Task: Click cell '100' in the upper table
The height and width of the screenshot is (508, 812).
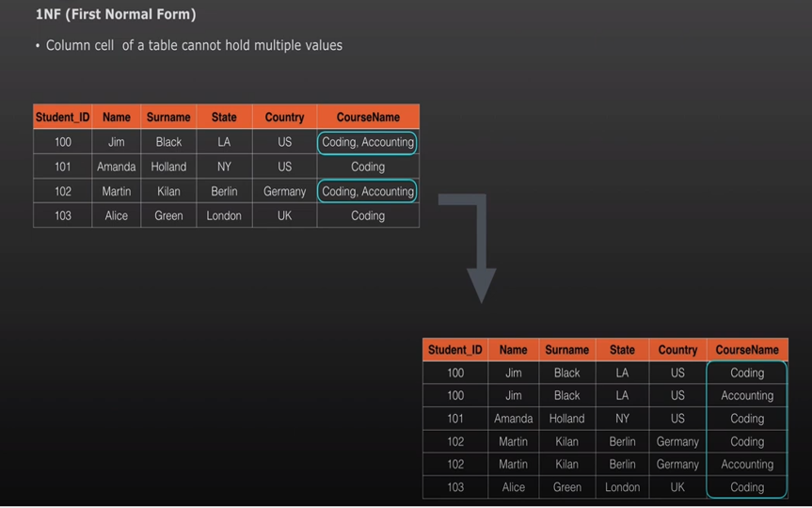Action: (63, 142)
